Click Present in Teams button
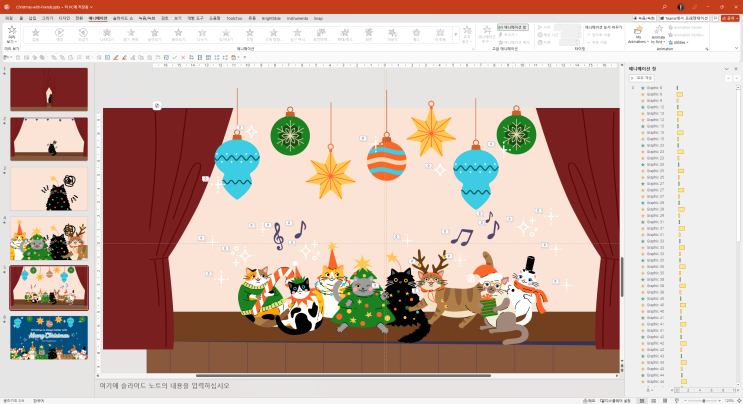743x404 pixels. point(684,18)
